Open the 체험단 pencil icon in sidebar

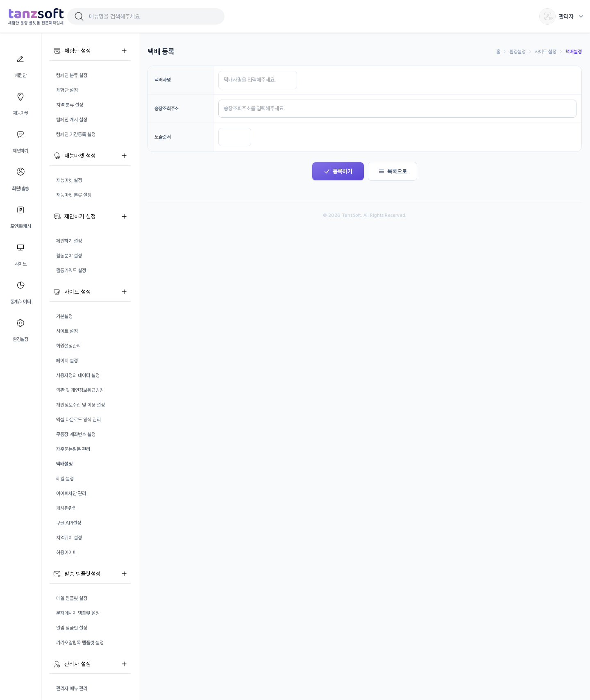coord(20,59)
